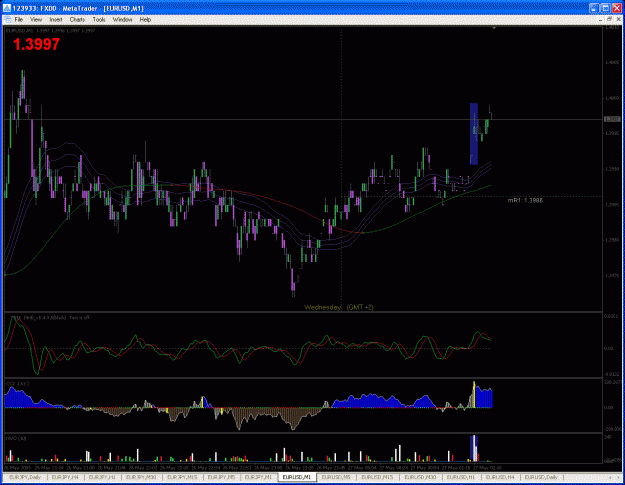Switch to the EURJPY,M15 chart tab
The width and height of the screenshot is (625, 485).
182,477
